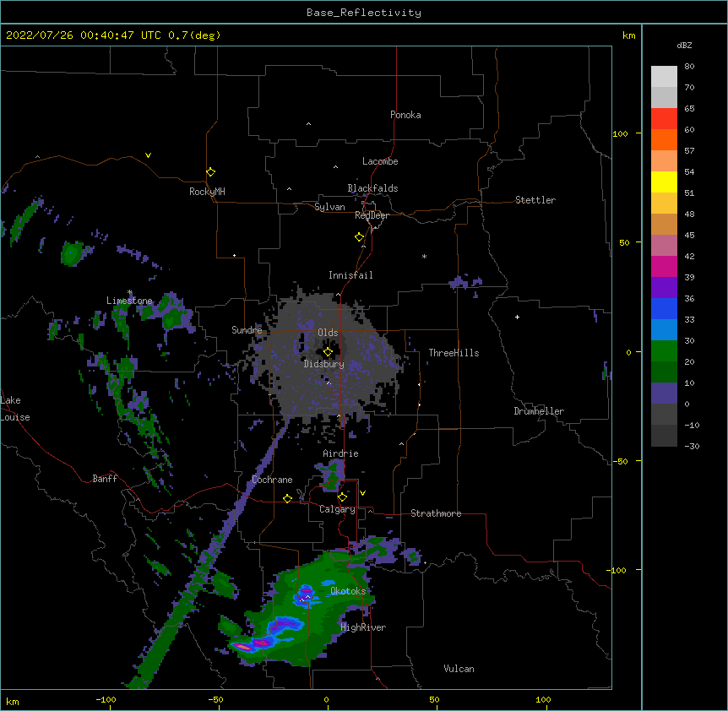Click the green echo between Airdrie and Calgary

(332, 475)
